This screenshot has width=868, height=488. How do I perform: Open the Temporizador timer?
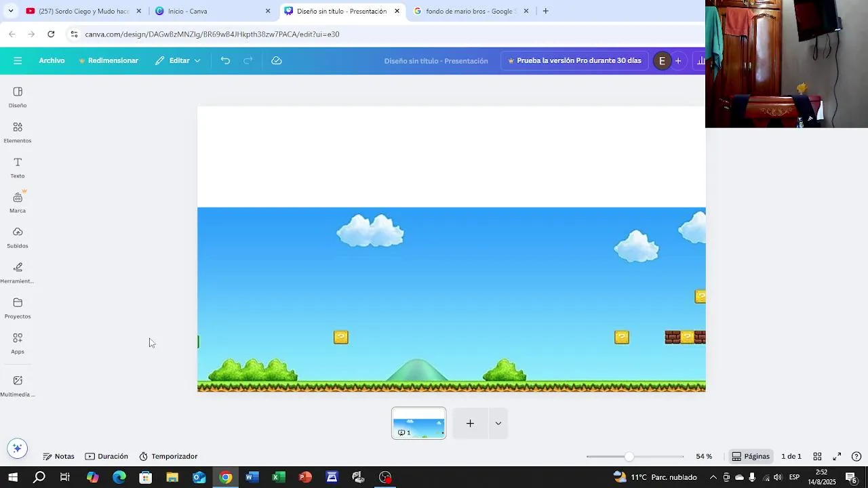pos(168,457)
